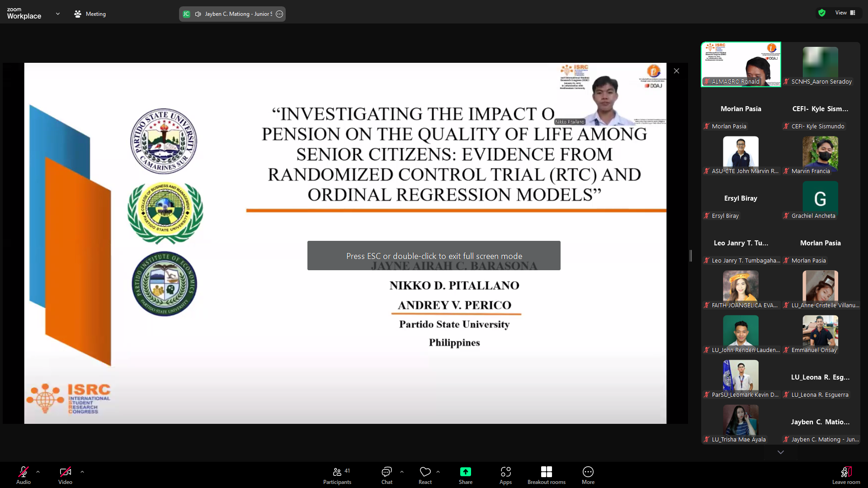Open options for Jayben C. Mationg speaker pill
The height and width of the screenshot is (488, 868).
(x=279, y=14)
